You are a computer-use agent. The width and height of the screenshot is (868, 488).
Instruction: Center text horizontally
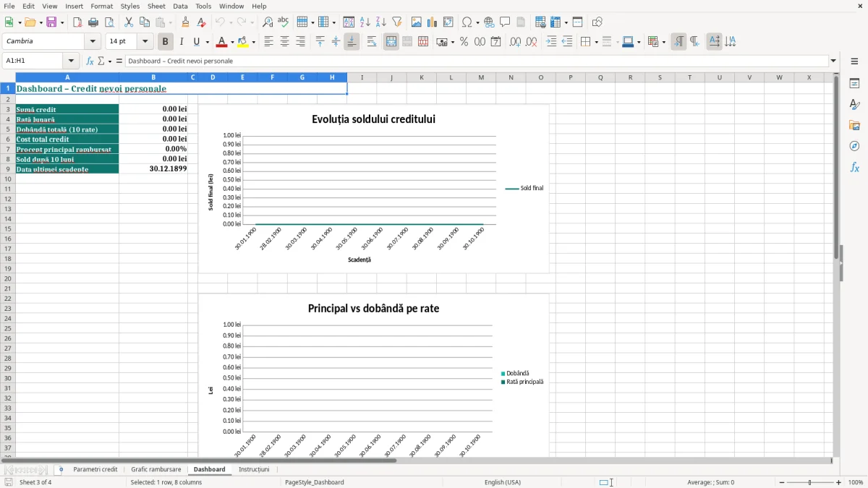point(284,42)
